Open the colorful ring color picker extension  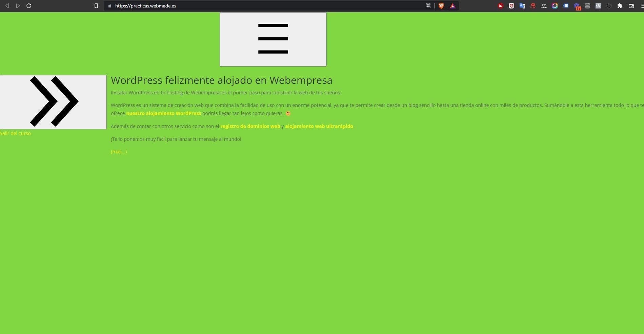(x=555, y=6)
